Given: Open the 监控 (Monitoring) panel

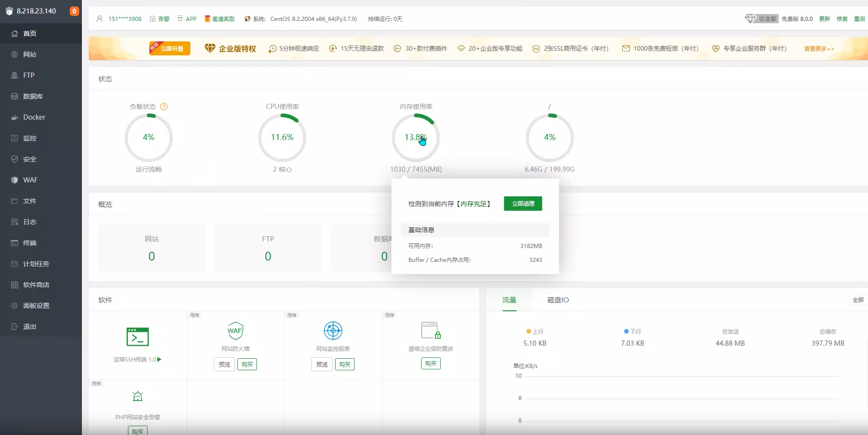Looking at the screenshot, I should coord(30,138).
